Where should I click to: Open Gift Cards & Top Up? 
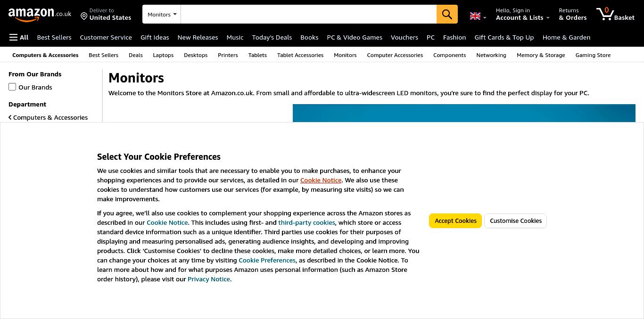pyautogui.click(x=504, y=37)
